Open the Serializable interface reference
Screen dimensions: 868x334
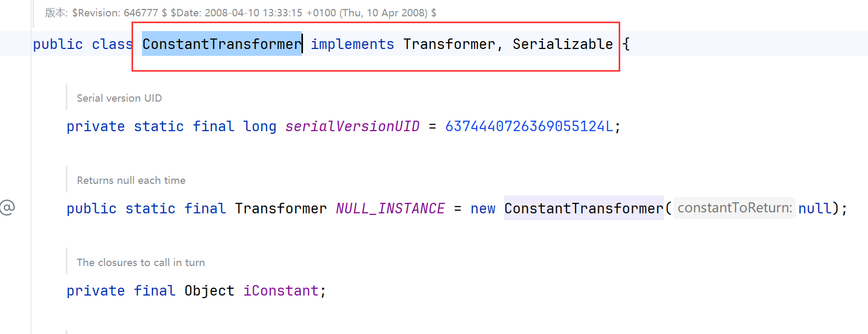[x=563, y=44]
